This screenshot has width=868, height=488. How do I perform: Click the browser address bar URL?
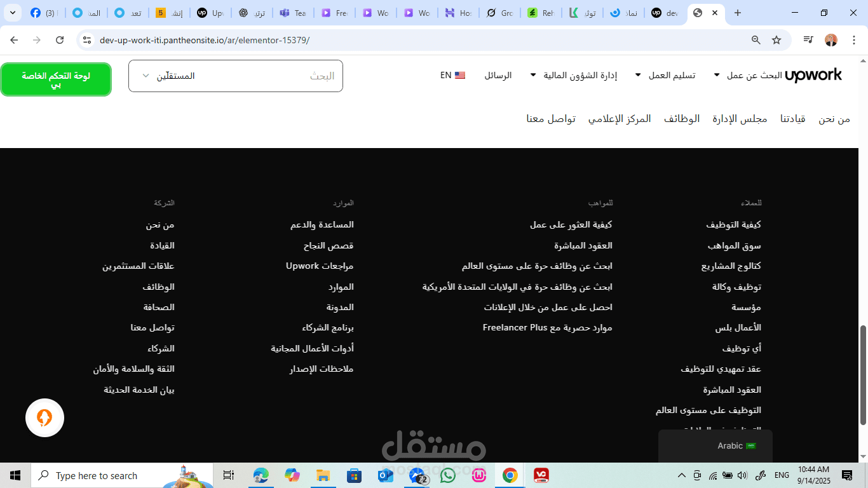tap(205, 40)
